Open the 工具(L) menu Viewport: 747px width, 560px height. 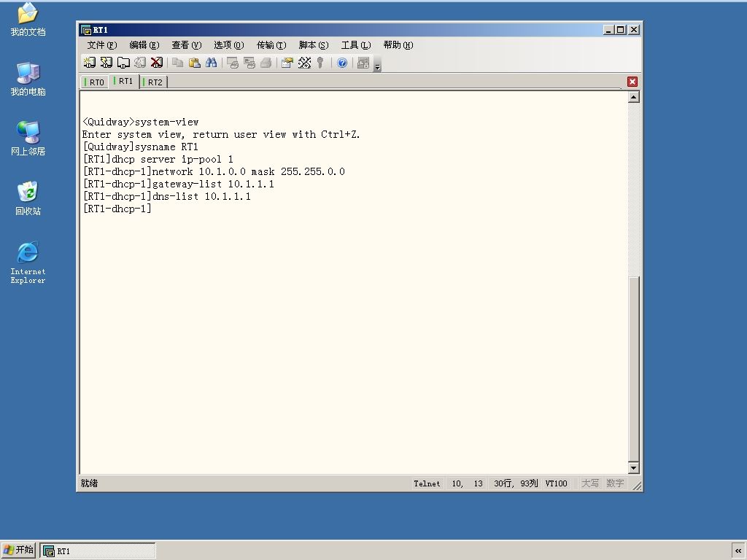point(356,44)
